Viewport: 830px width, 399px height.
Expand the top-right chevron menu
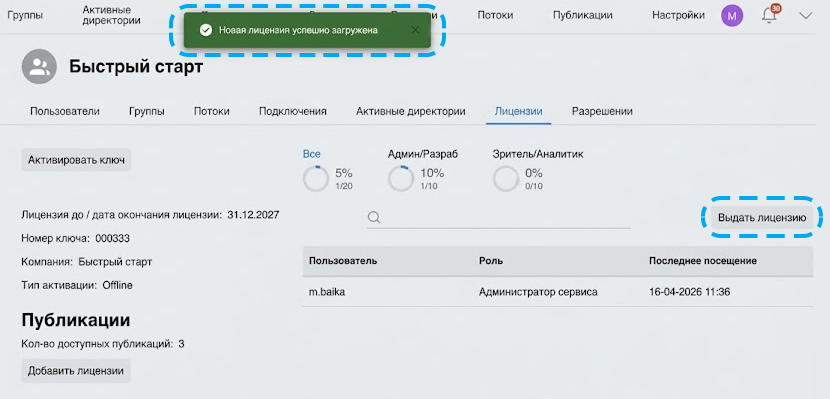(x=805, y=16)
